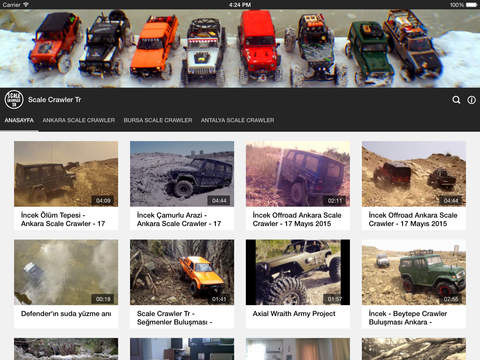Open the 02:11 İncek Offroad Ankara video
The height and width of the screenshot is (360, 480).
pyautogui.click(x=298, y=174)
